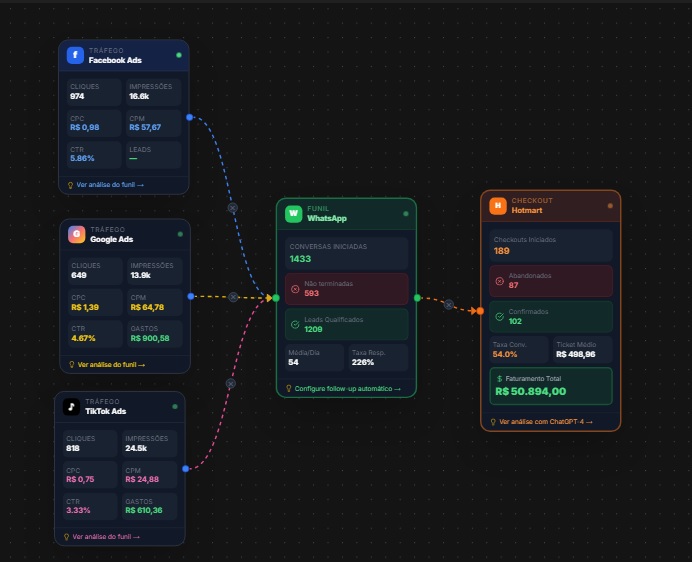This screenshot has width=692, height=562.
Task: Click the Facebook Ads green status dot
Action: pyautogui.click(x=179, y=55)
